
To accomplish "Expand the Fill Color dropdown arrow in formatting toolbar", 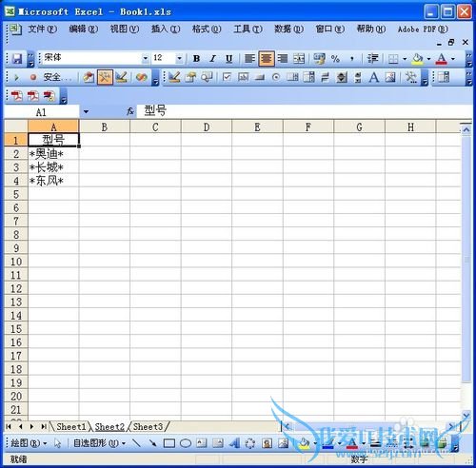I will click(x=428, y=59).
